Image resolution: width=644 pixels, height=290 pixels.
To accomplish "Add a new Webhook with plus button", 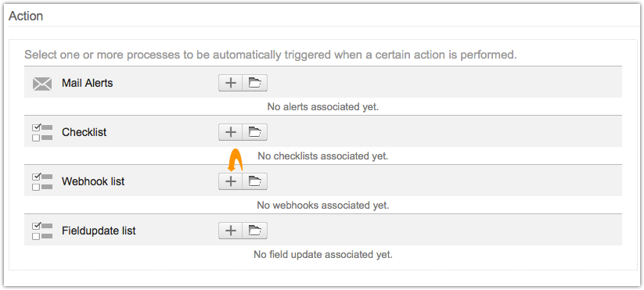I will (x=231, y=181).
